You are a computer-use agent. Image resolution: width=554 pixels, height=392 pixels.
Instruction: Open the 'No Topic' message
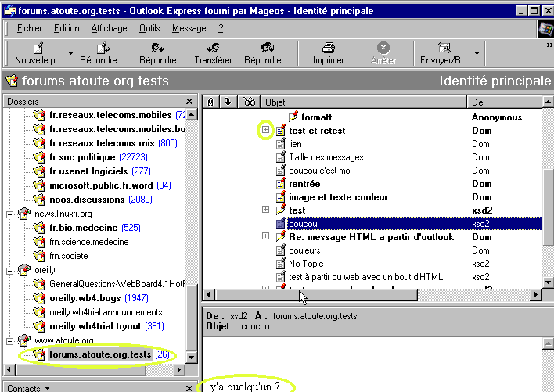click(306, 264)
